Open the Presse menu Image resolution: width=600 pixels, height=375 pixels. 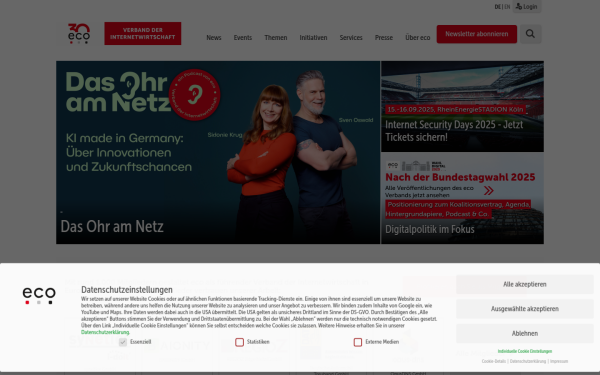[x=384, y=38]
